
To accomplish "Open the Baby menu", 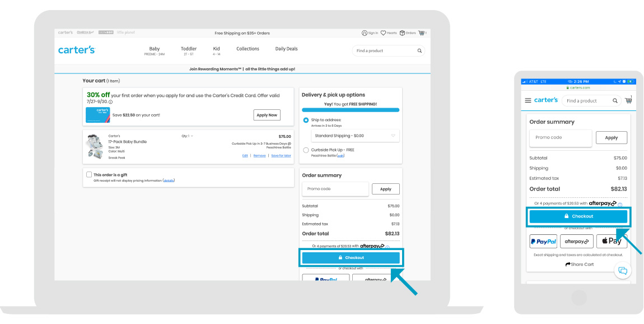I will 155,51.
